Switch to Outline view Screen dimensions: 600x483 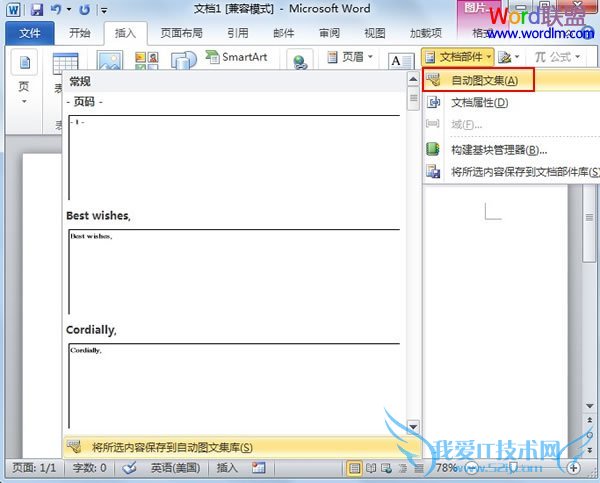point(403,468)
